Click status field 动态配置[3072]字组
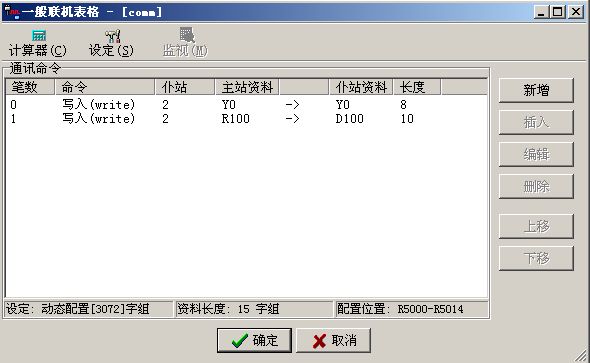 tap(89, 309)
